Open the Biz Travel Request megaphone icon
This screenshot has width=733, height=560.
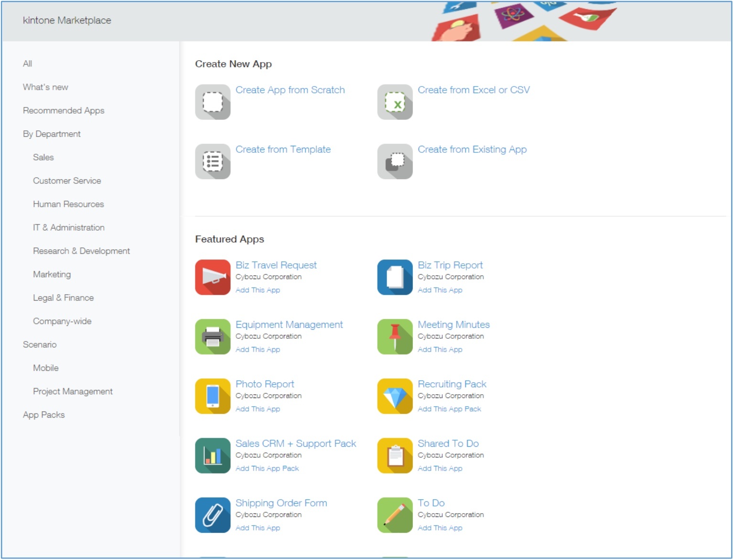213,277
